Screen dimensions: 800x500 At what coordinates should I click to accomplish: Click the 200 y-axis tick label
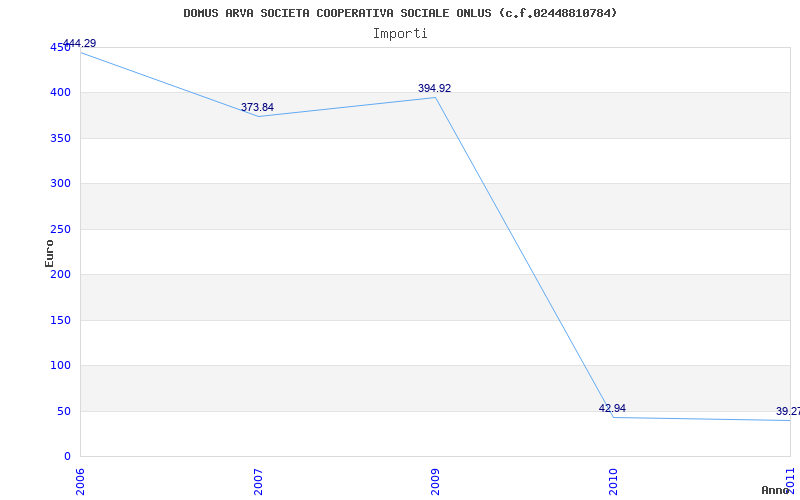click(60, 274)
